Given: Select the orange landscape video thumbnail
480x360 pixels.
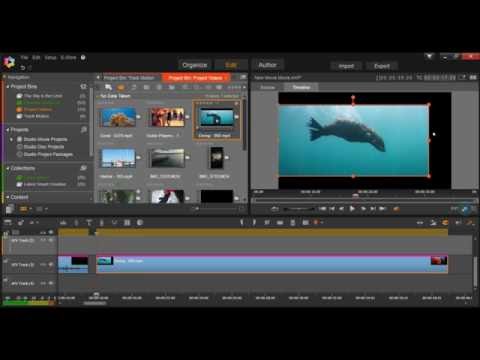Looking at the screenshot, I should (118, 117).
